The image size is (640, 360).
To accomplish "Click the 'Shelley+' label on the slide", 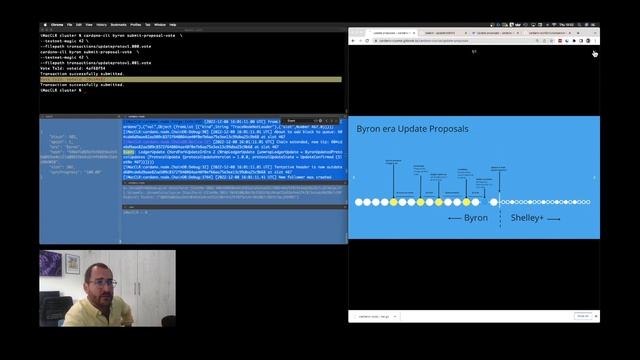I will point(527,218).
